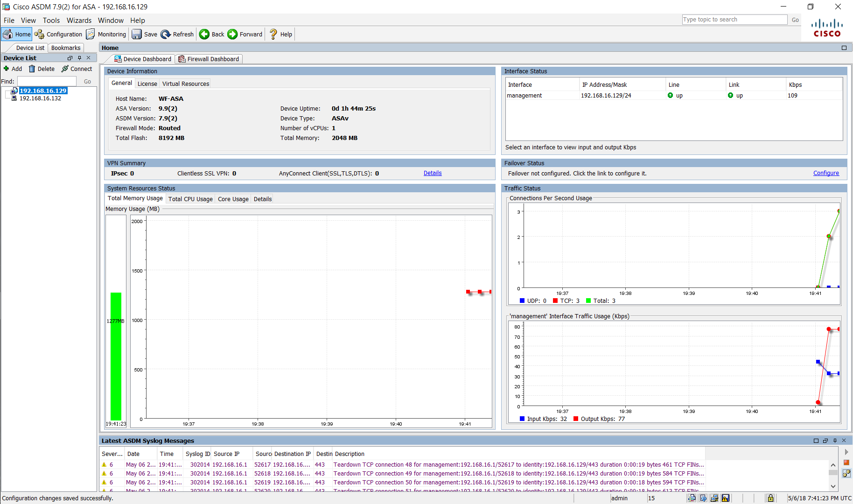Refresh the ASDM data

point(177,34)
